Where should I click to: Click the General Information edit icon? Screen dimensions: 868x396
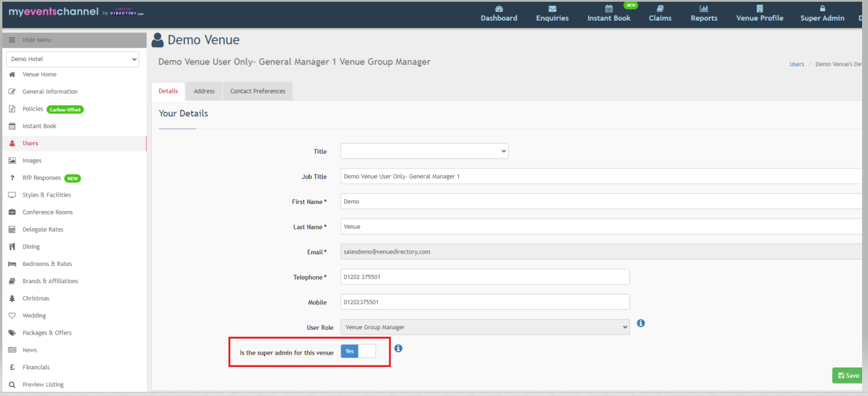pyautogui.click(x=12, y=92)
